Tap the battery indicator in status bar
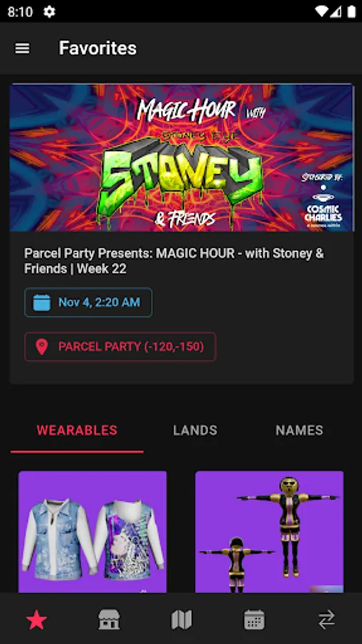Viewport: 362px width, 644px height. pyautogui.click(x=351, y=11)
